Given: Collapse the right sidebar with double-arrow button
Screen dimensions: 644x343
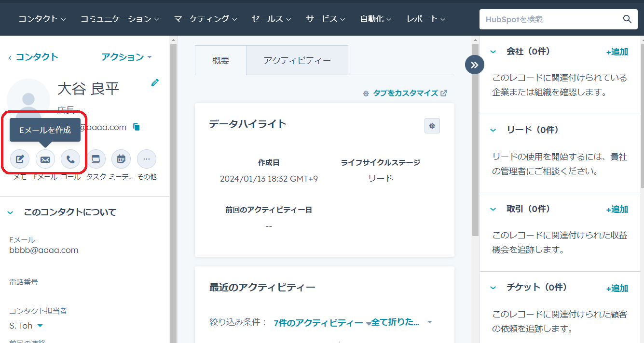Looking at the screenshot, I should (x=475, y=65).
